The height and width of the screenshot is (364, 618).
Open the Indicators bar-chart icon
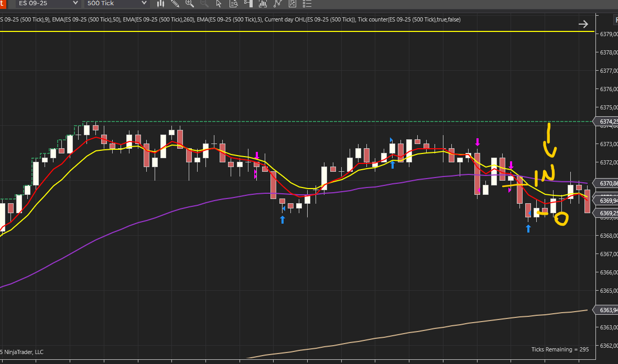pos(263,4)
